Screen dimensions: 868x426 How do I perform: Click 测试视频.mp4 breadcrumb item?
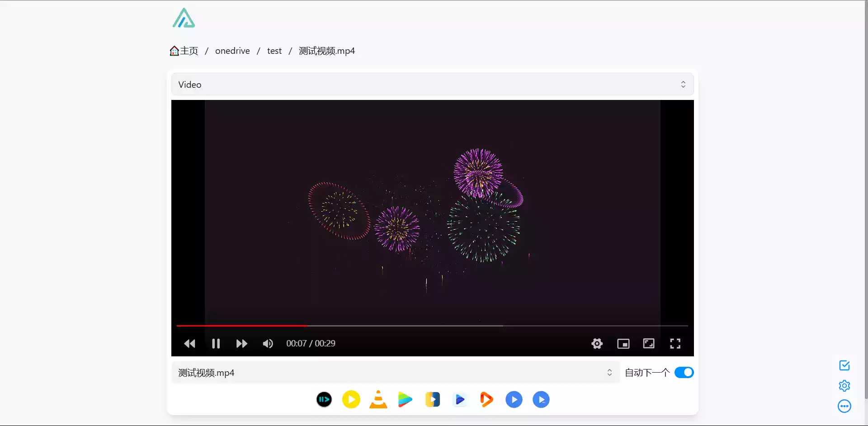point(326,51)
